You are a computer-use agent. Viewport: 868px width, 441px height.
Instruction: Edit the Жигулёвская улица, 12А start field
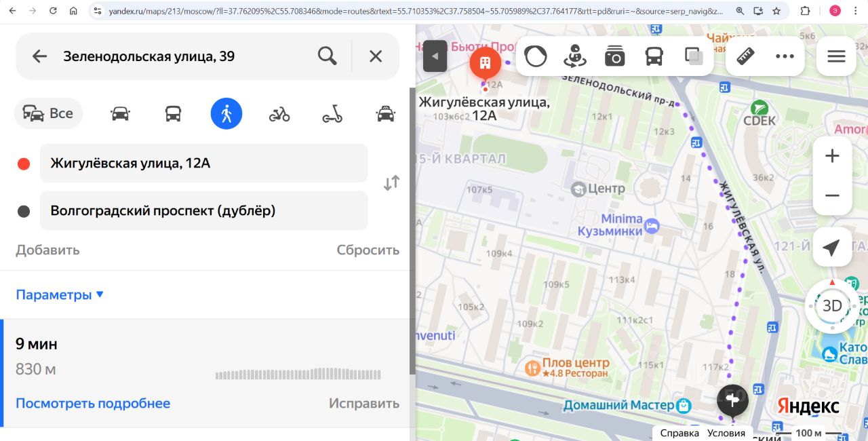click(x=204, y=163)
